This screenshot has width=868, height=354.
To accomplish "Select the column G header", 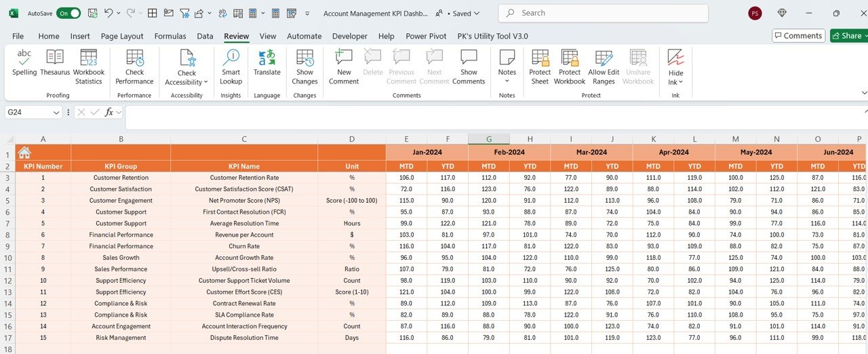I will coord(489,139).
